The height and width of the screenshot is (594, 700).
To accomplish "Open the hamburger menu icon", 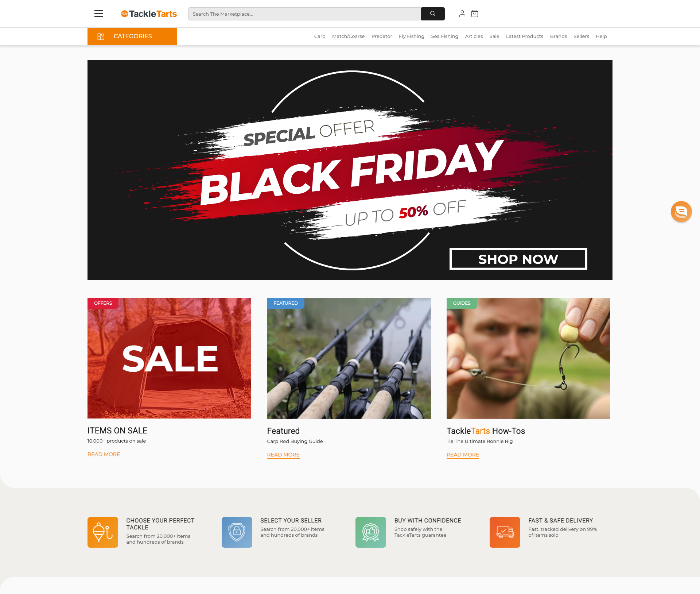I will pos(99,13).
